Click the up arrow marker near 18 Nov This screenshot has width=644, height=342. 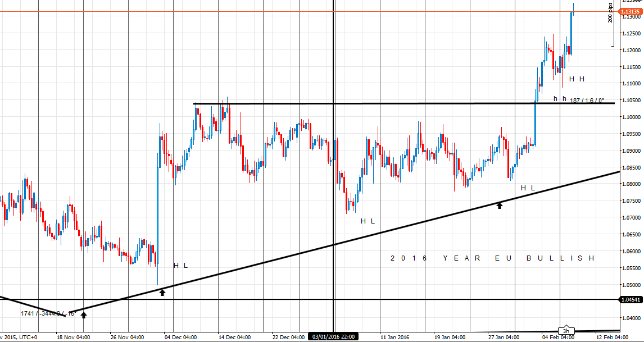[84, 315]
